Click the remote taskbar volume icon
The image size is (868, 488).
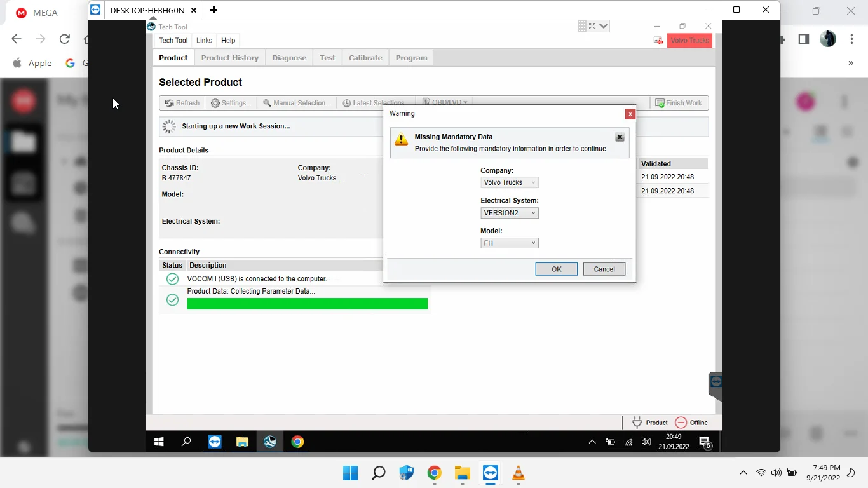click(646, 442)
